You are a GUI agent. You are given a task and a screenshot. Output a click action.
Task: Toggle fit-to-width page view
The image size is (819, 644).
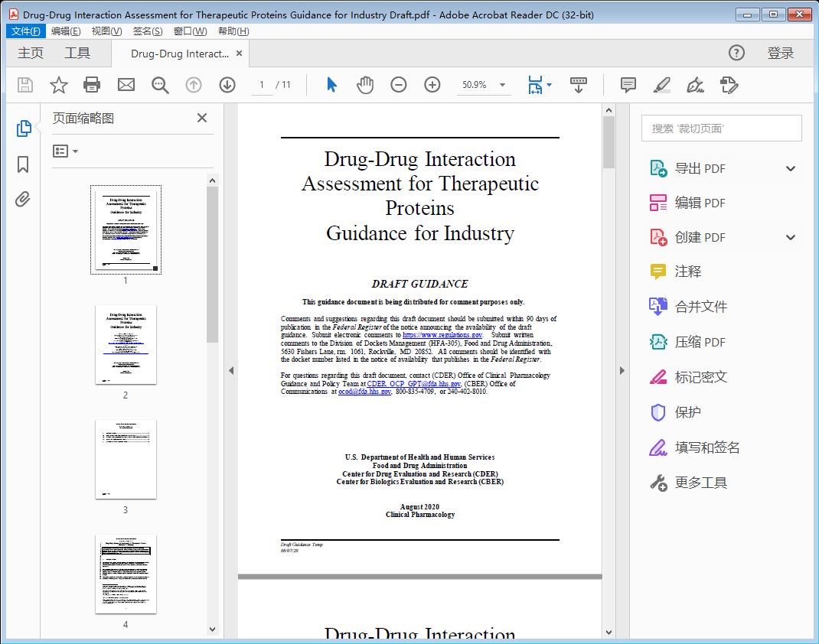(x=536, y=85)
